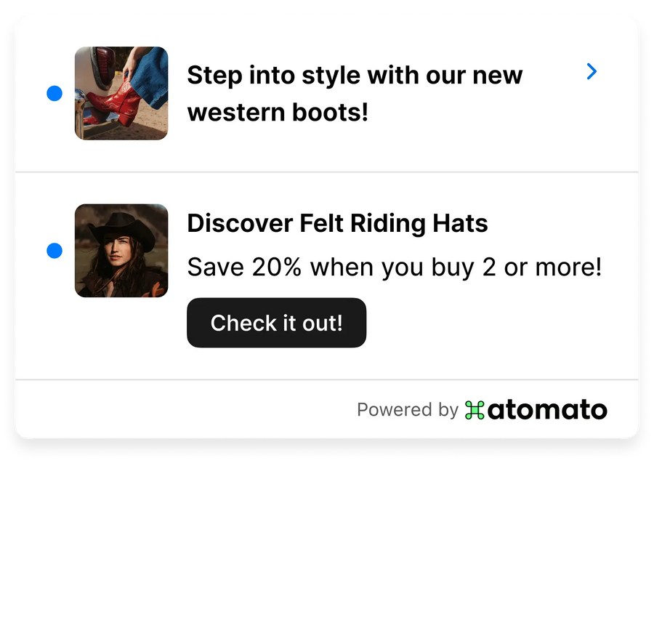Screen dimensions: 654x644
Task: Open the red western boots thumbnail
Action: pyautogui.click(x=121, y=93)
